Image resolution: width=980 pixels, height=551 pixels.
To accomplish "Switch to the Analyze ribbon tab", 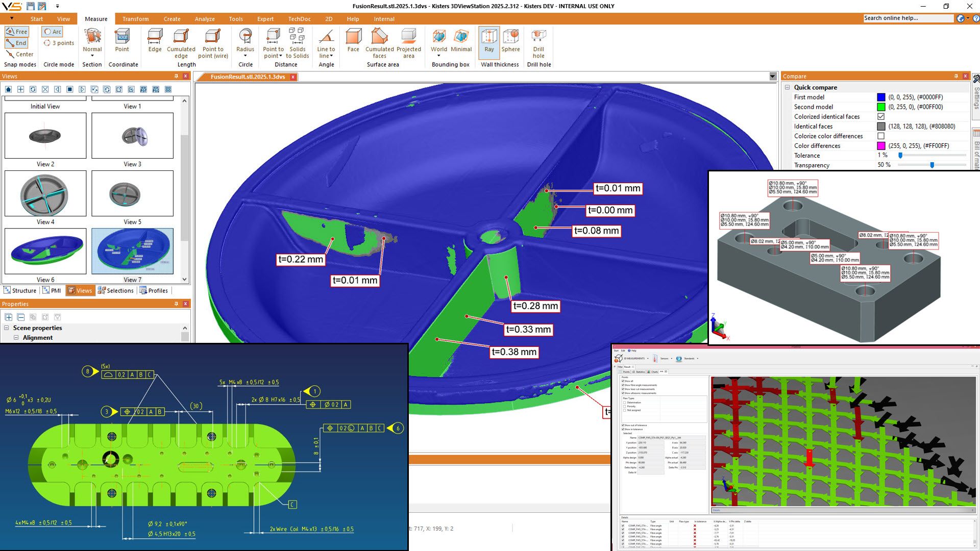I will click(204, 19).
